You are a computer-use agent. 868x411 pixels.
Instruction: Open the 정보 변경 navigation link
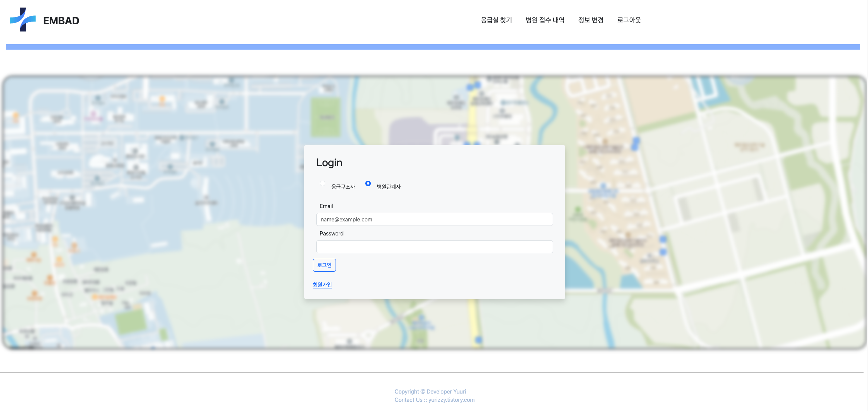click(591, 20)
